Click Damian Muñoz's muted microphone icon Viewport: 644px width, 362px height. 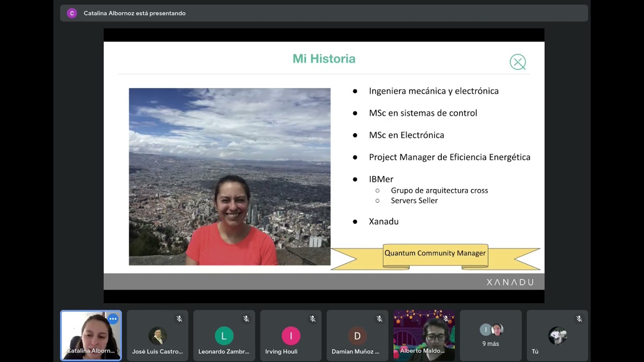[x=379, y=319]
